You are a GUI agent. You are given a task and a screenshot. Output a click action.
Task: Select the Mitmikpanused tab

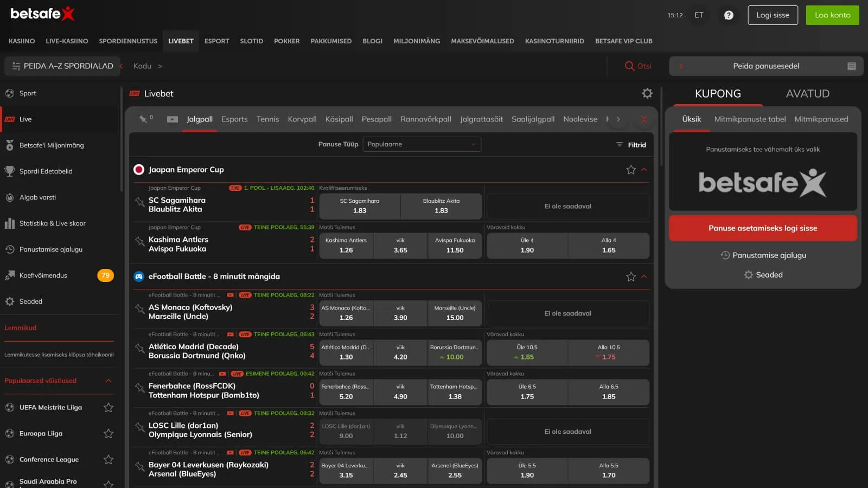[x=821, y=119]
